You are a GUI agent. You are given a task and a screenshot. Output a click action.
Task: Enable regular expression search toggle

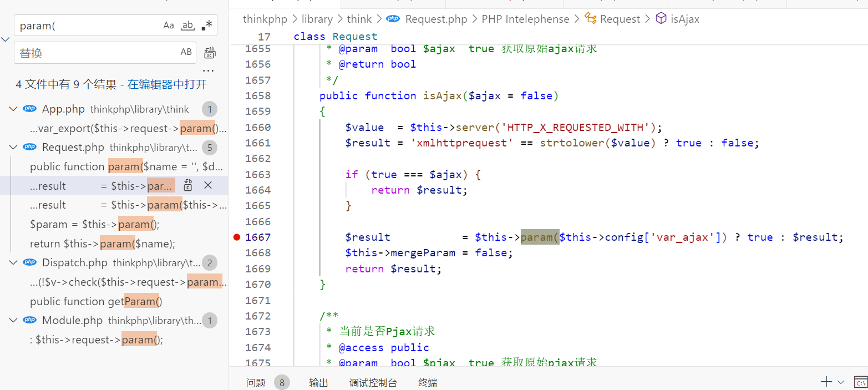point(207,26)
